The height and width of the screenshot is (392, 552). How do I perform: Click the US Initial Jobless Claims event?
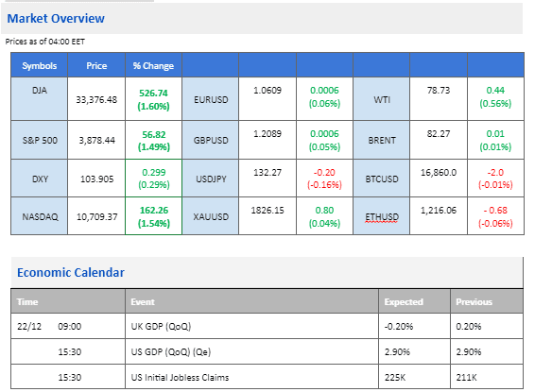pyautogui.click(x=180, y=378)
